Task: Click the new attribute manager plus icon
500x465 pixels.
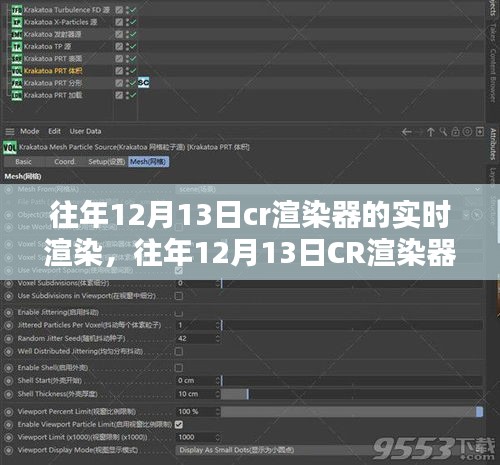Action: tap(480, 132)
